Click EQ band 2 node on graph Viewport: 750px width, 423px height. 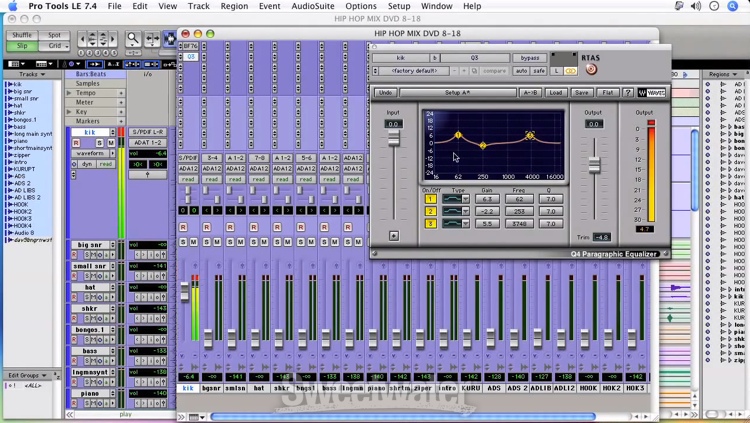pos(483,145)
